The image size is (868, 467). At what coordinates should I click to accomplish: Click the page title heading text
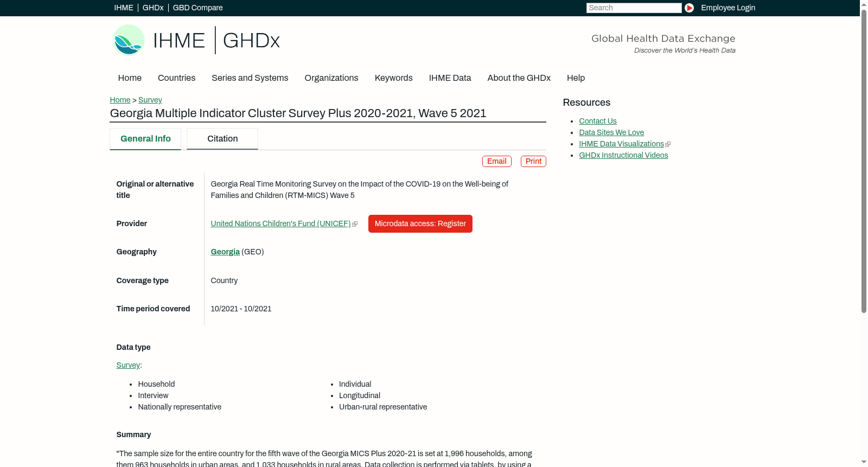point(298,113)
